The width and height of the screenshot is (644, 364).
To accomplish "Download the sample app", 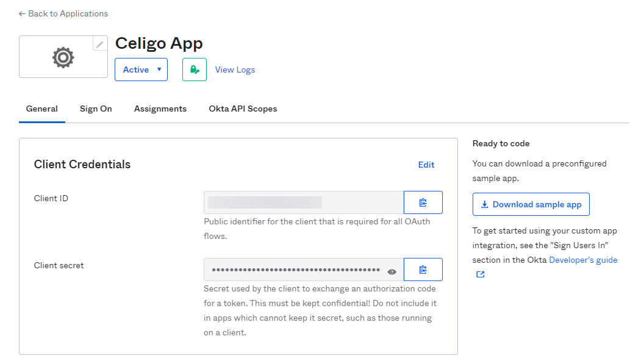I will [x=531, y=204].
